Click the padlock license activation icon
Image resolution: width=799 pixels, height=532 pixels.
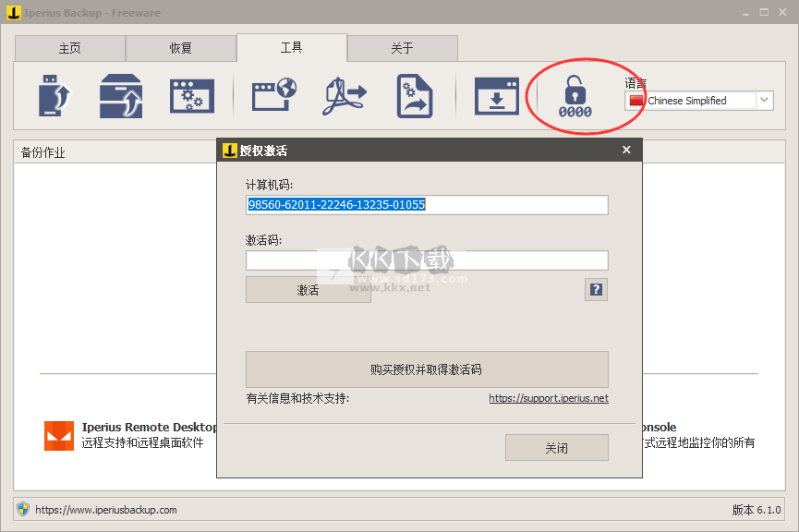click(575, 96)
